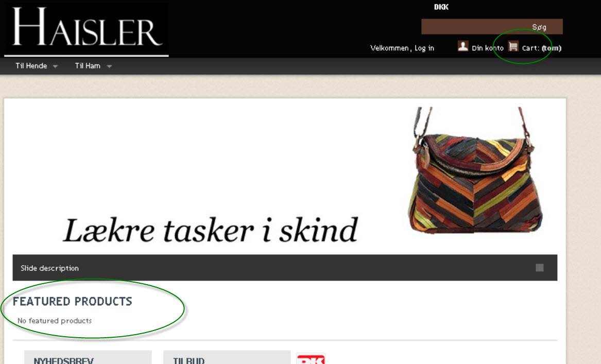Click the Søg search button
The width and height of the screenshot is (601, 364).
click(539, 27)
